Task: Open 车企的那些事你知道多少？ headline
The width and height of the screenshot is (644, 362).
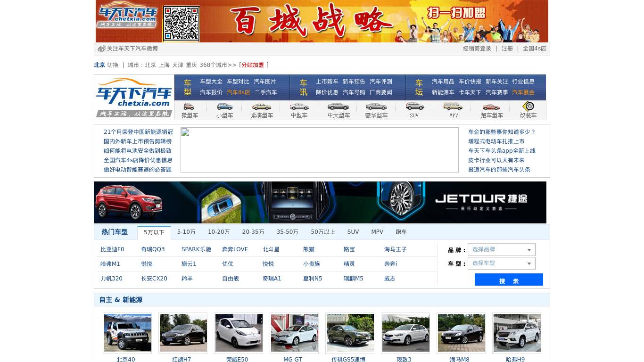Action: 502,132
